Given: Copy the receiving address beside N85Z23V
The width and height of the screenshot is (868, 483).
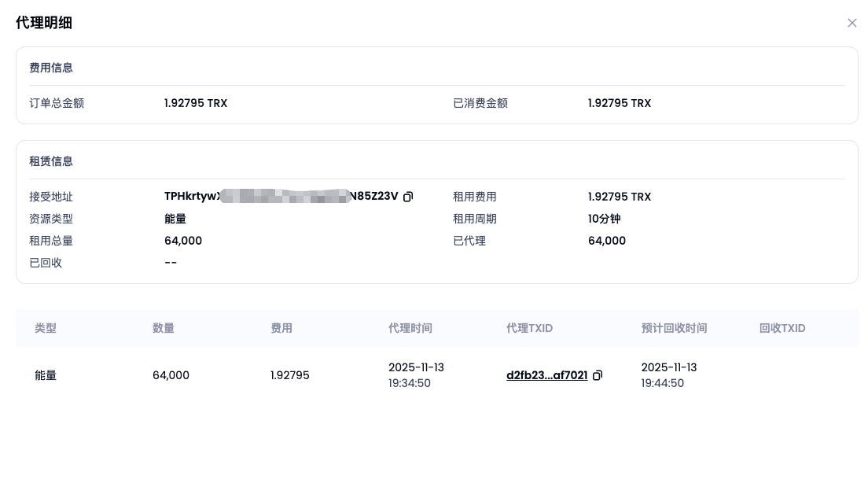Looking at the screenshot, I should [x=408, y=197].
